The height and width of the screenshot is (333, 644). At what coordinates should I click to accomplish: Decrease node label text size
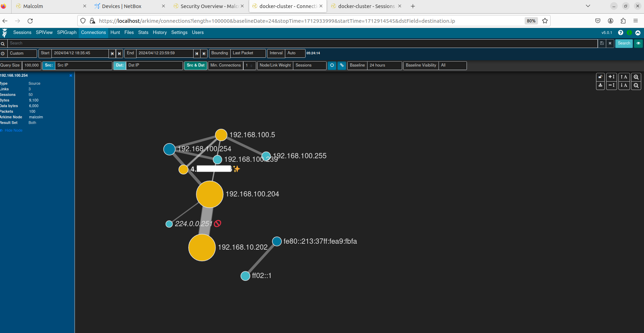coord(624,85)
